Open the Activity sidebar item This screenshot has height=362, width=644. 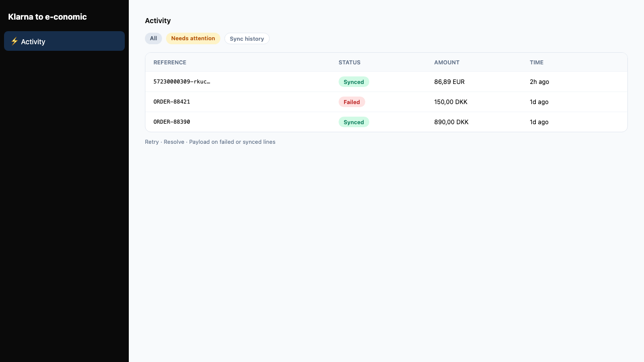(x=64, y=41)
